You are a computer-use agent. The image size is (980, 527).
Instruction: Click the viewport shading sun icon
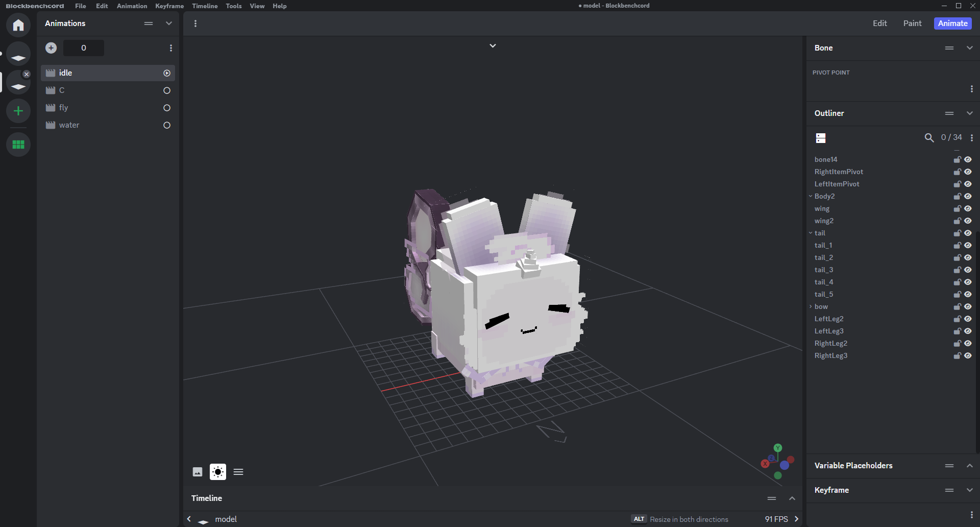(x=218, y=472)
